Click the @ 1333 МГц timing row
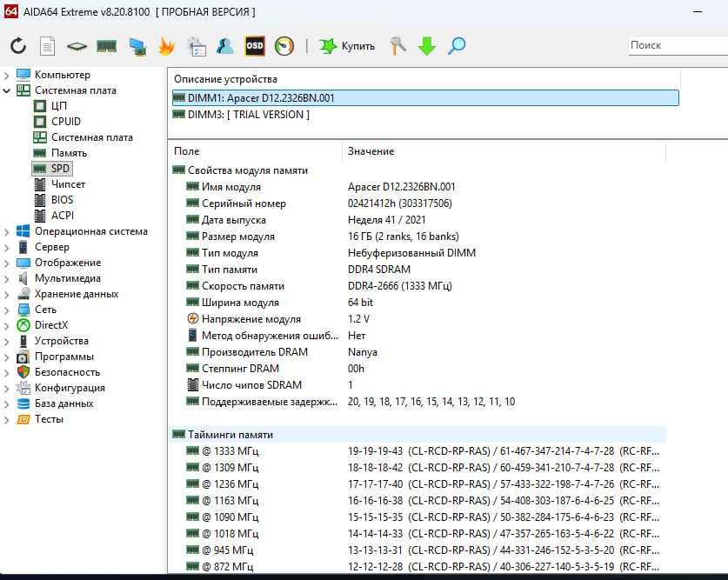 coord(417,451)
